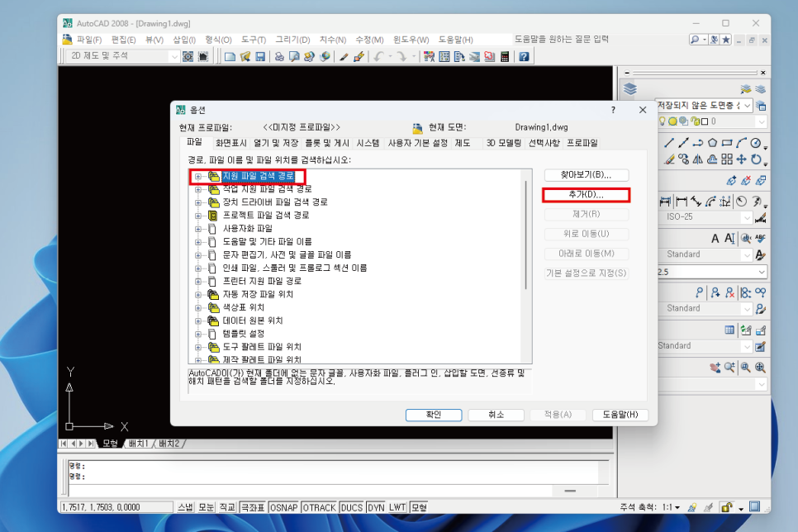Click the Redo arrow icon

point(401,56)
